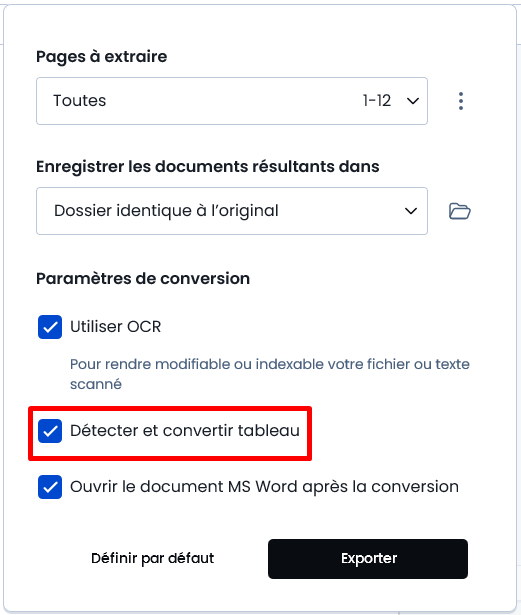The width and height of the screenshot is (521, 615).
Task: Open the Dossier identique à l'original dropdown
Action: [x=232, y=211]
